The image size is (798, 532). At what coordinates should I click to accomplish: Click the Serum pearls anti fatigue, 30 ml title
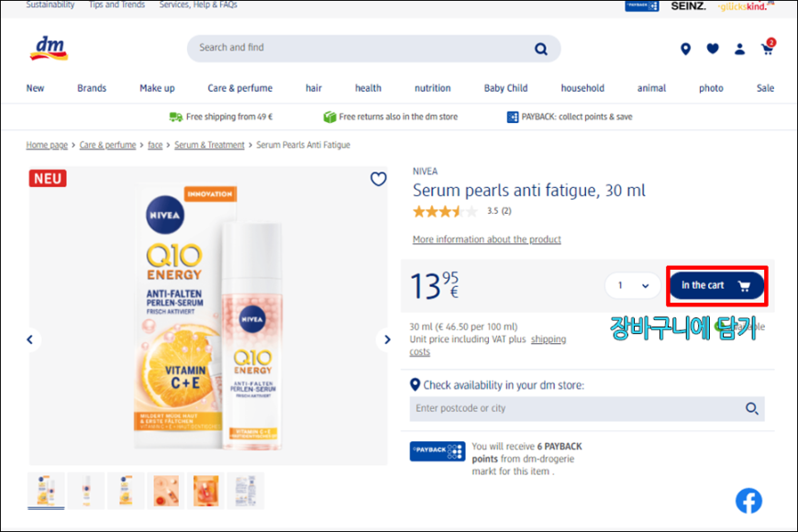(528, 191)
